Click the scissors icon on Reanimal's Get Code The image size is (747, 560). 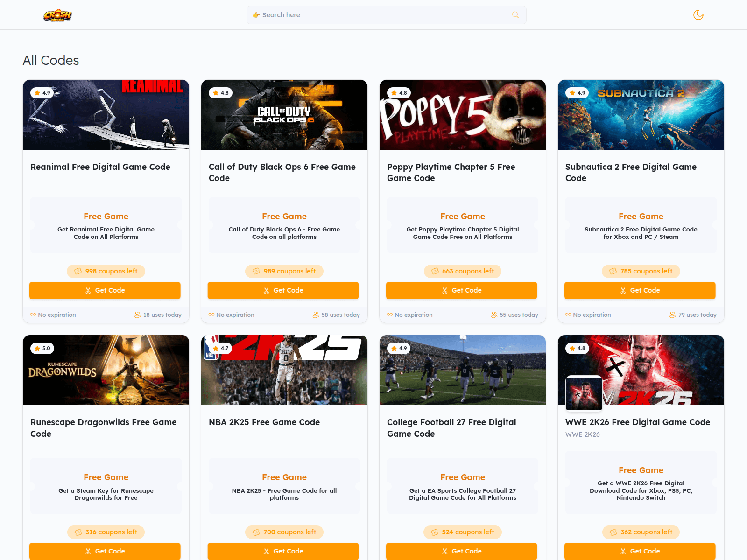point(88,290)
